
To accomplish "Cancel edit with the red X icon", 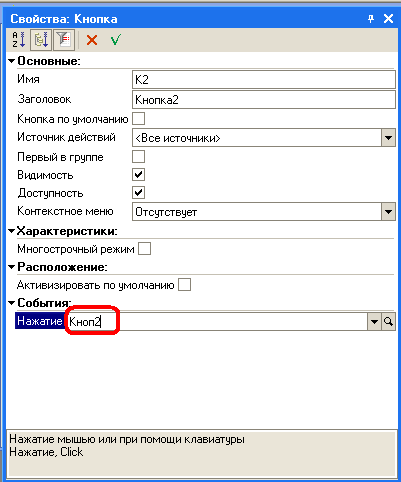I will click(x=92, y=40).
